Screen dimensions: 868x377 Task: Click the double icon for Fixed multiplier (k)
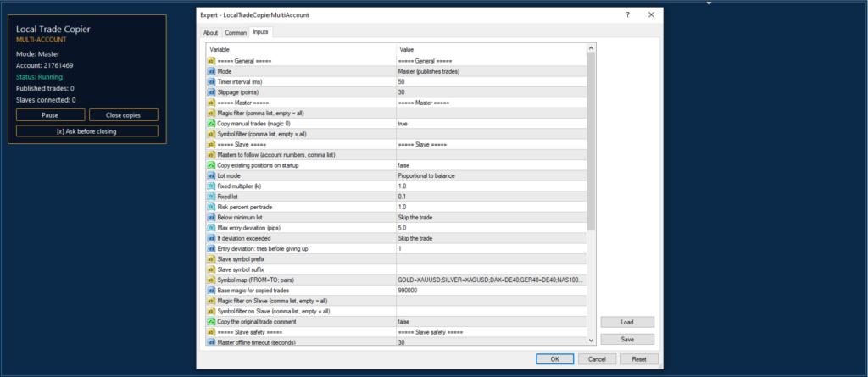pos(211,186)
